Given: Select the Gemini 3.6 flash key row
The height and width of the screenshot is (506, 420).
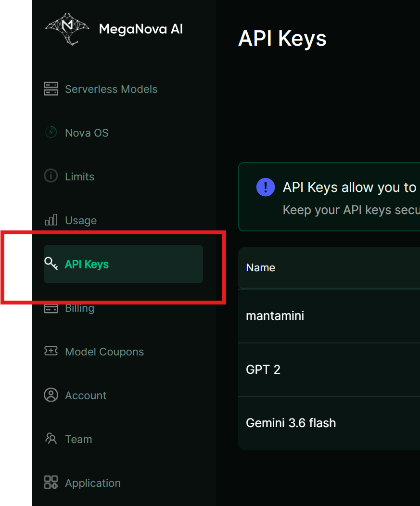Looking at the screenshot, I should (329, 423).
